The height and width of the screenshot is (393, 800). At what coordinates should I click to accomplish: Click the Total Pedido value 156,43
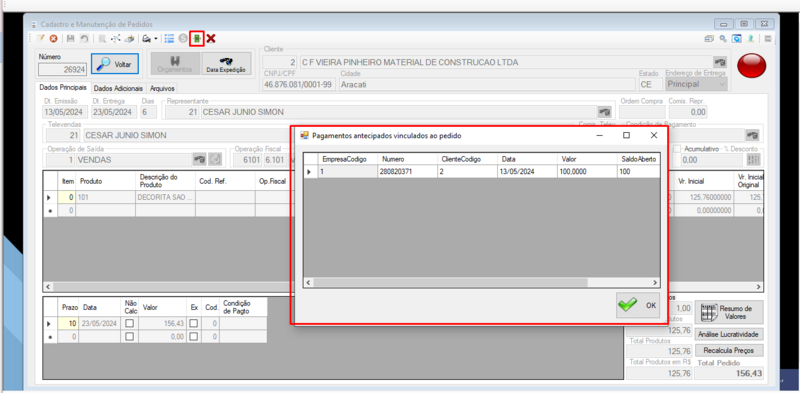pos(729,374)
